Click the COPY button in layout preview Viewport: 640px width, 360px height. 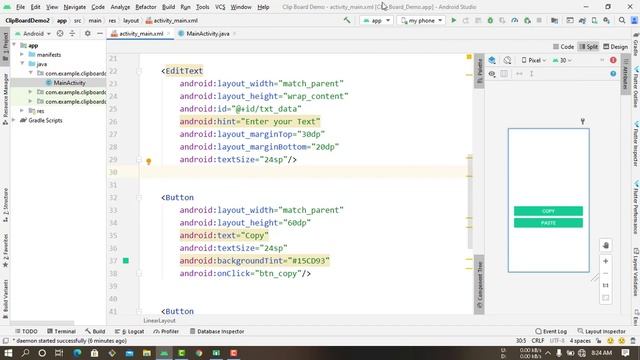548,211
